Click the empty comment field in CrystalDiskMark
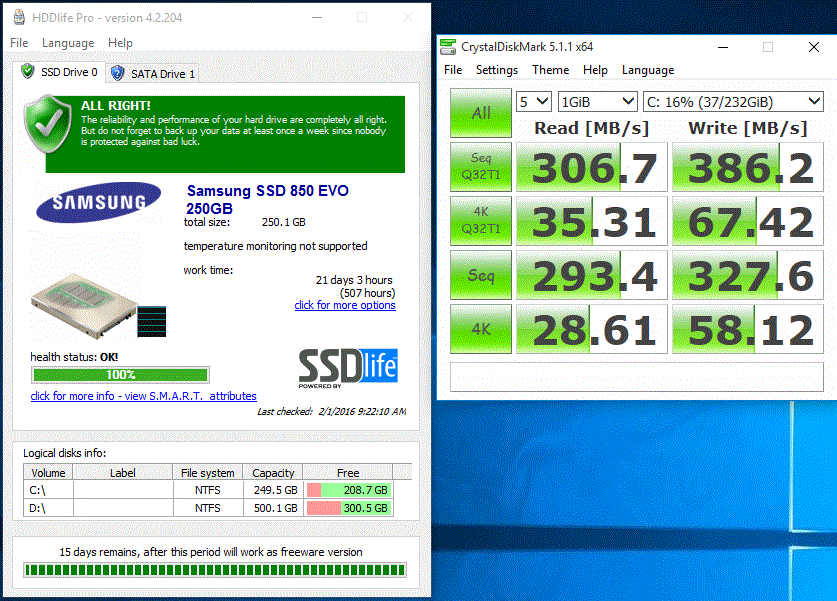The width and height of the screenshot is (837, 601). tap(636, 377)
